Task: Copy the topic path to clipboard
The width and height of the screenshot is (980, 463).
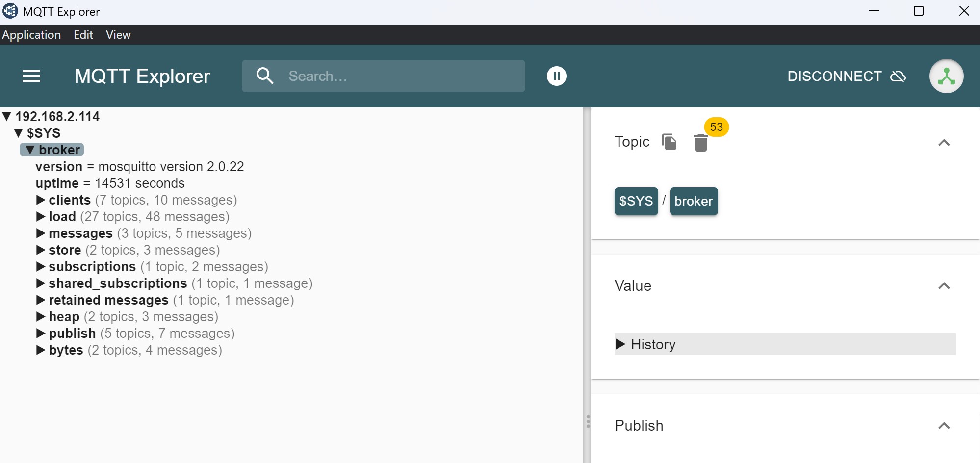Action: [x=669, y=142]
